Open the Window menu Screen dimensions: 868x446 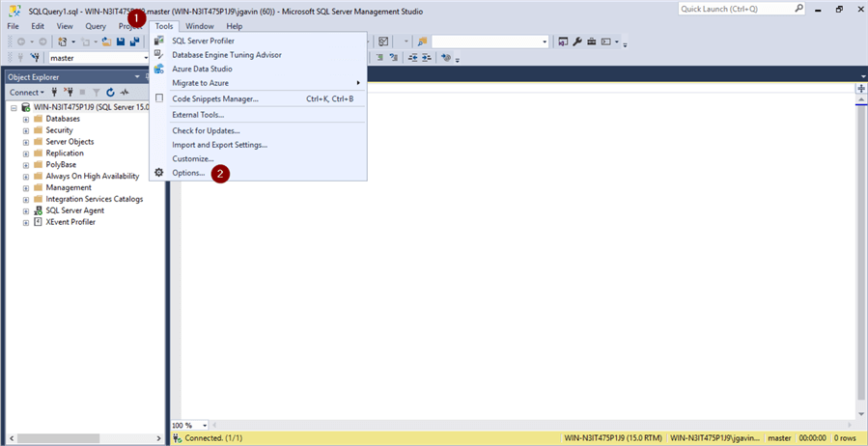pyautogui.click(x=200, y=26)
